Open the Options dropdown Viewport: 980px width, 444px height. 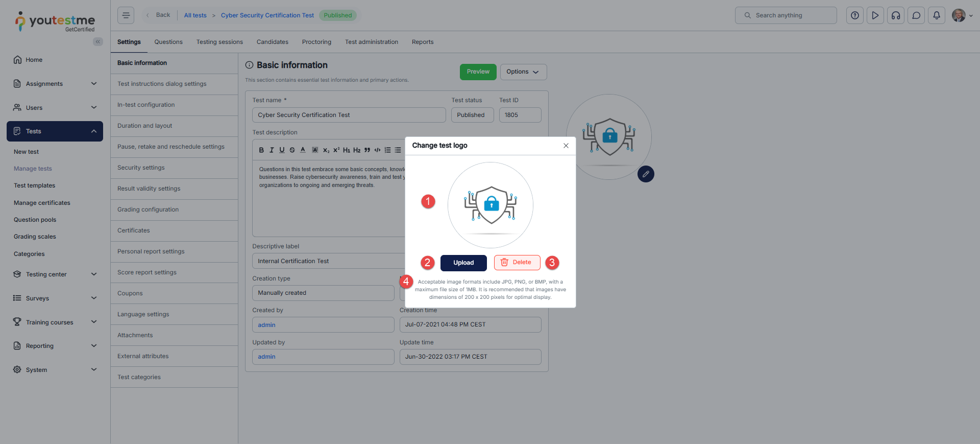[523, 72]
